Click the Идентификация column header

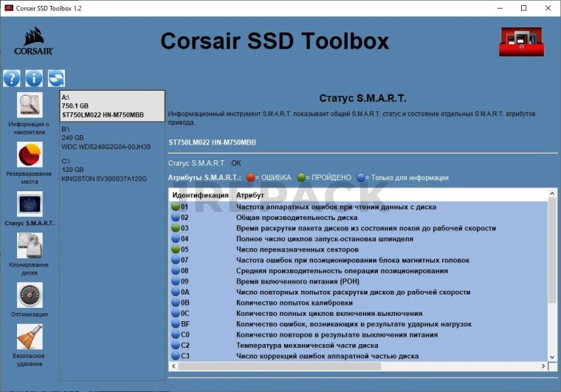201,195
